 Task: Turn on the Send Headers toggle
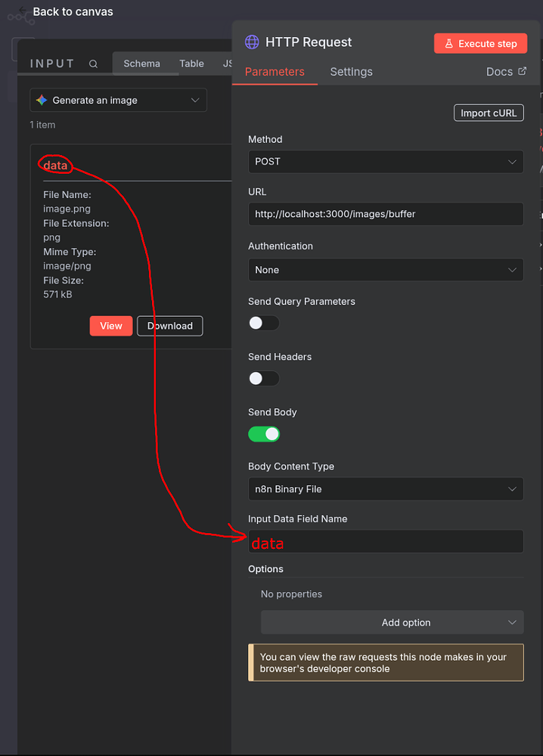[263, 378]
